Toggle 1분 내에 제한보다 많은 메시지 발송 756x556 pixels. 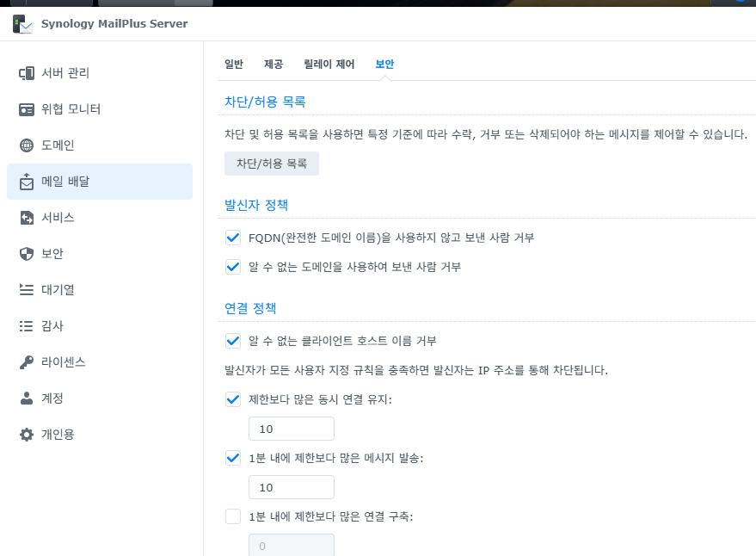pyautogui.click(x=233, y=458)
